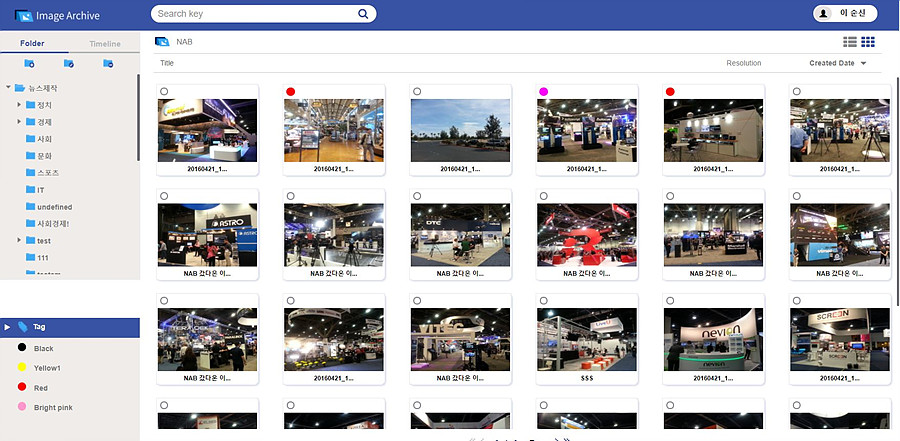Click the 문화 folder icon
Viewport: 900px width, 441px height.
point(30,156)
